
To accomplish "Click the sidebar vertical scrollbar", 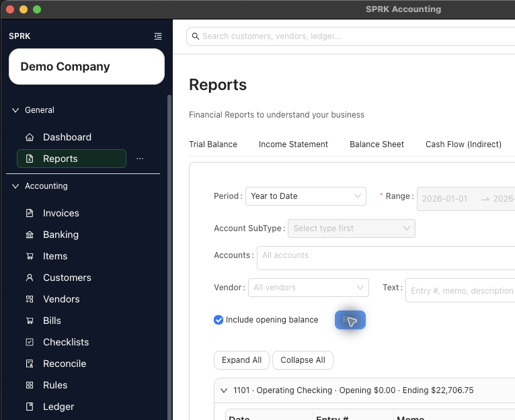I will tap(169, 256).
